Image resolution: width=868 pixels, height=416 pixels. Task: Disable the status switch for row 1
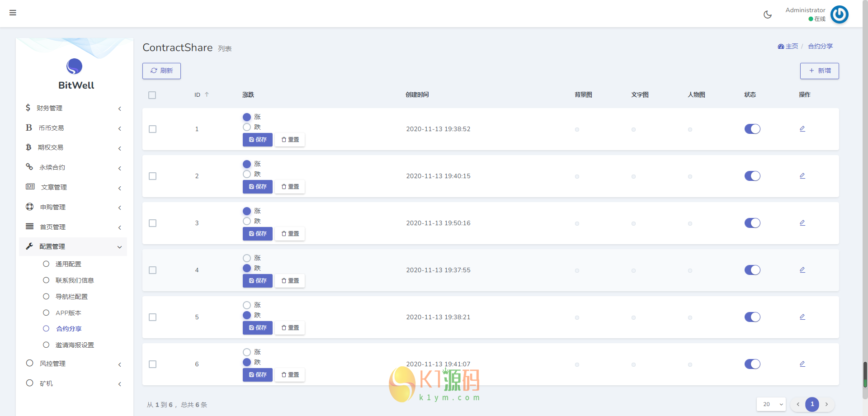point(752,129)
